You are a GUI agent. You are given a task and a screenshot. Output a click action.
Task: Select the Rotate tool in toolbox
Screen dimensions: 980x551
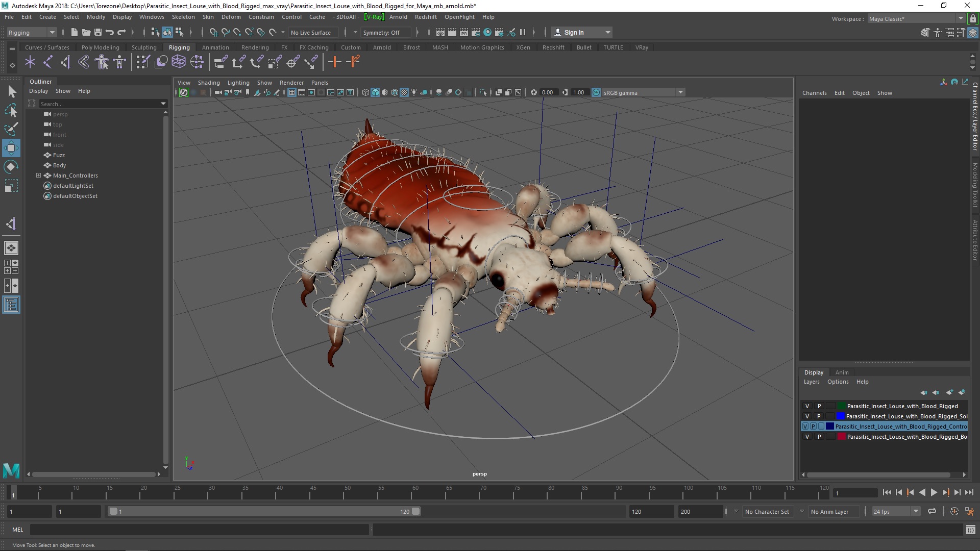(11, 167)
